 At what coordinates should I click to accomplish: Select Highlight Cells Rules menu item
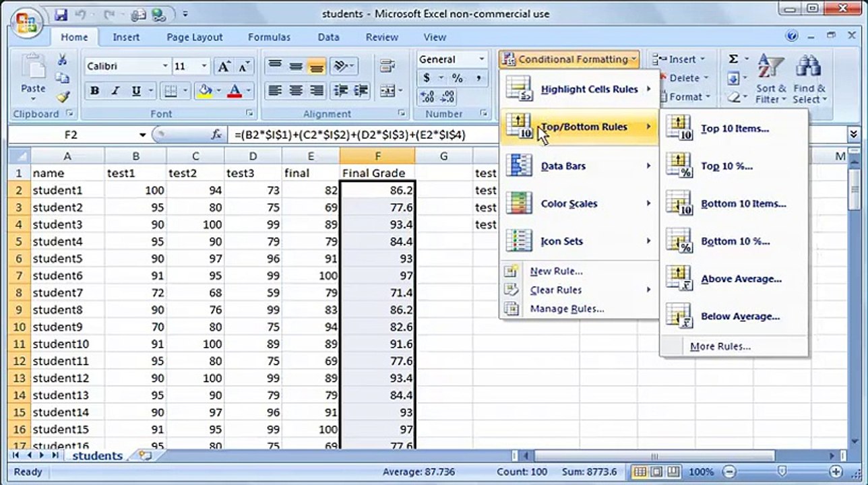(579, 89)
